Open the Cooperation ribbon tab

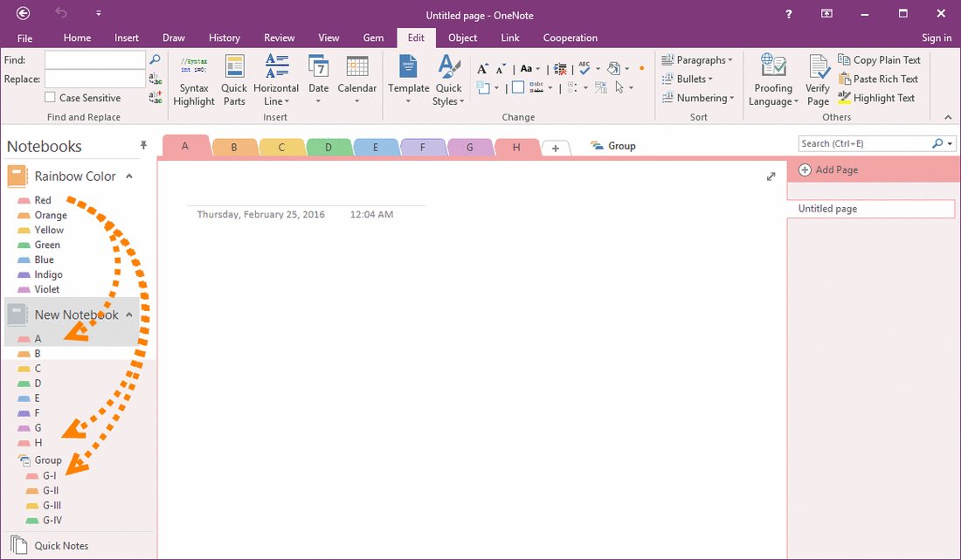click(x=570, y=38)
